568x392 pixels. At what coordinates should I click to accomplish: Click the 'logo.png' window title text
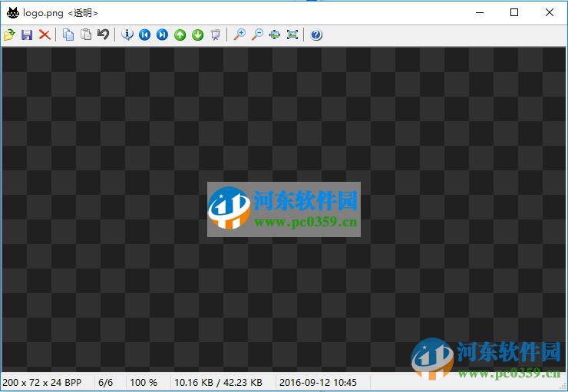(43, 13)
